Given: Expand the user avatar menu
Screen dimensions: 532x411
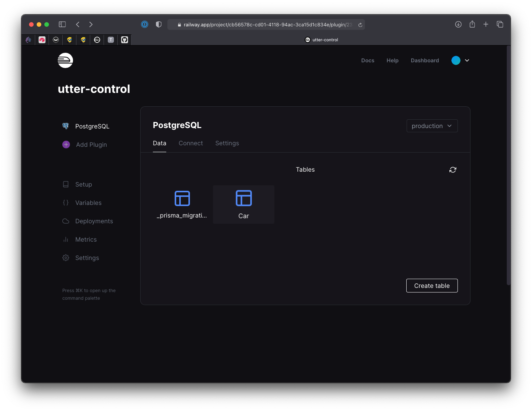Looking at the screenshot, I should click(x=460, y=60).
